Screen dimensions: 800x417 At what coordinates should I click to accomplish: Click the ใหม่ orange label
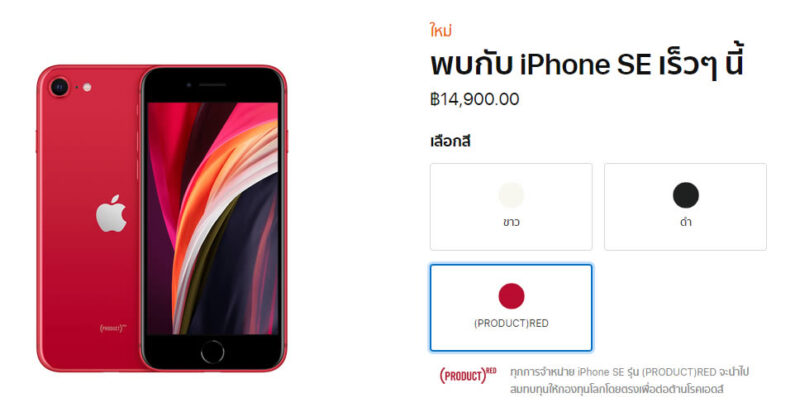coord(441,31)
